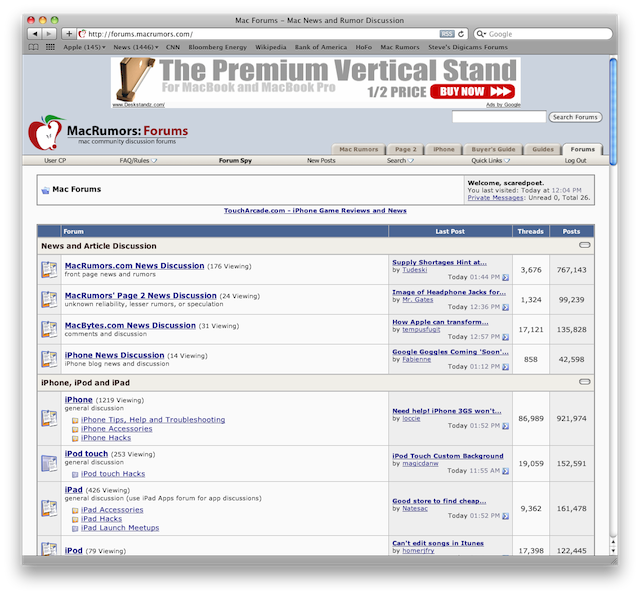Switch to Guides tab
This screenshot has height=591, width=640.
click(x=543, y=149)
